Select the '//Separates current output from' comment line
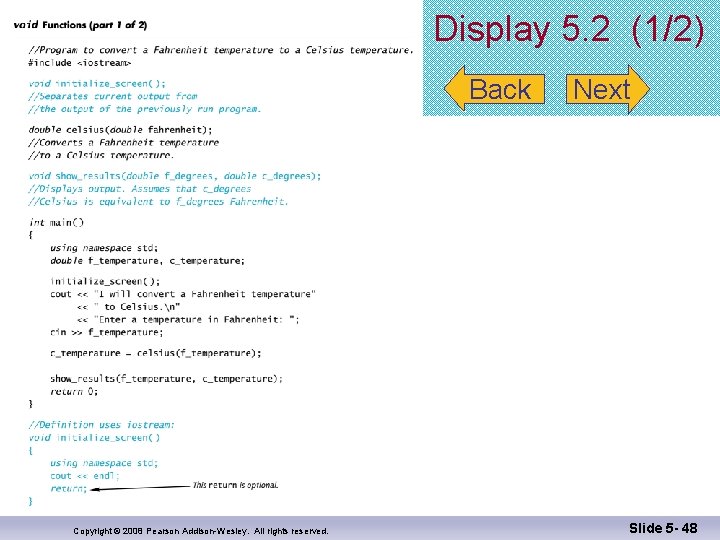The image size is (720, 540). (x=112, y=96)
